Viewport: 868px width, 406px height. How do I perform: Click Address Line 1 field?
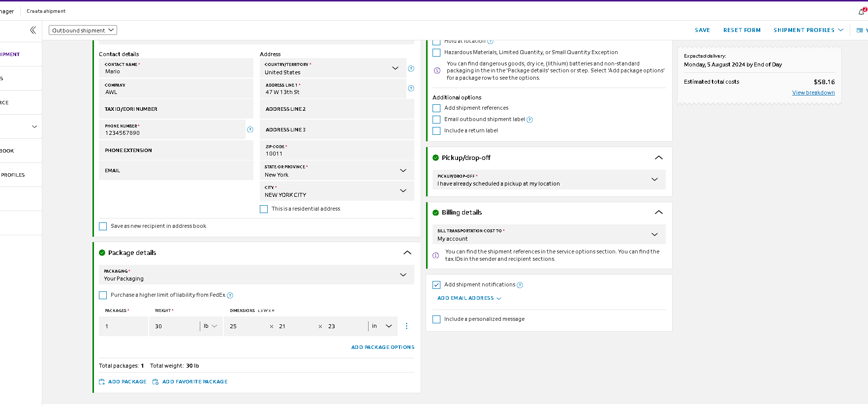333,89
